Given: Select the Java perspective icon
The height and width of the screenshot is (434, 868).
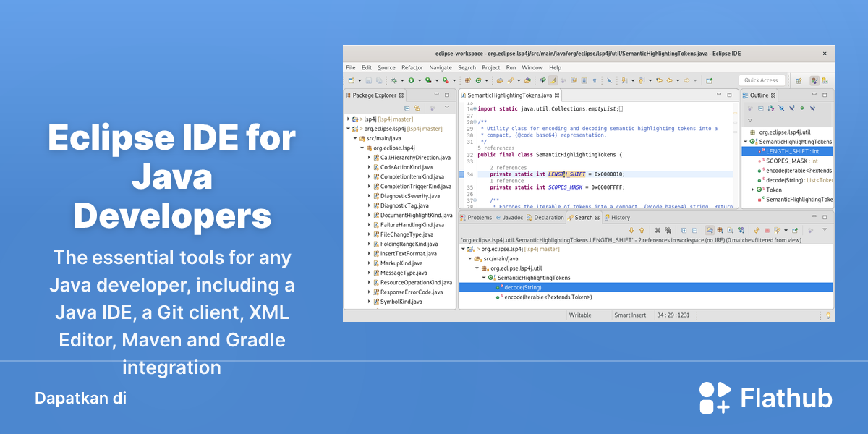Looking at the screenshot, I should (814, 80).
